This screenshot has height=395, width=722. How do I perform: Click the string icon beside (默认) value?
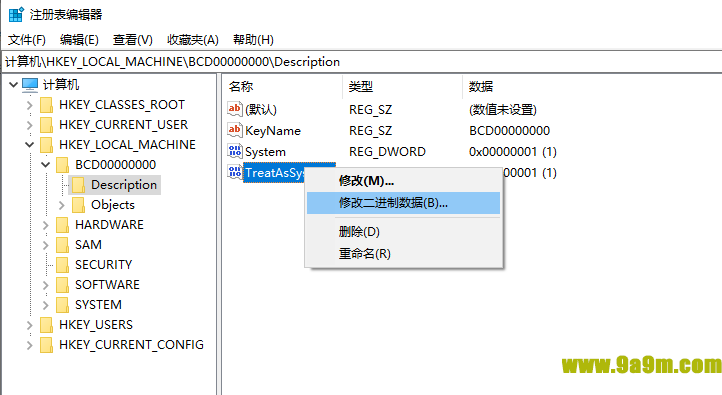tap(234, 109)
